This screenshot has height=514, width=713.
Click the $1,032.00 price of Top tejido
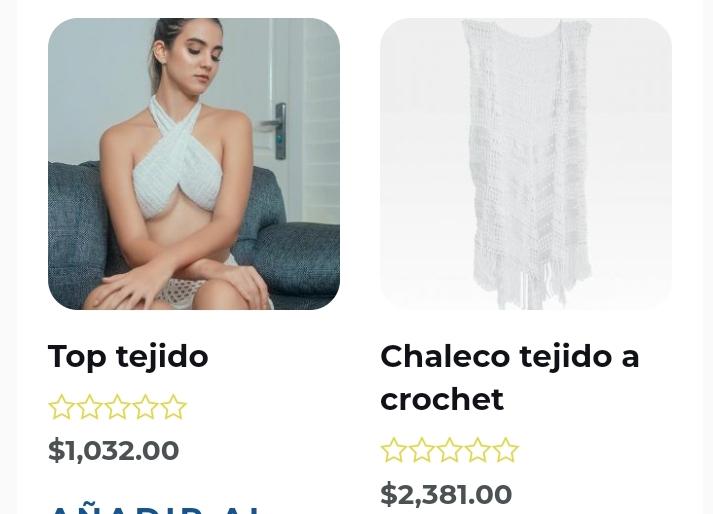pyautogui.click(x=113, y=450)
